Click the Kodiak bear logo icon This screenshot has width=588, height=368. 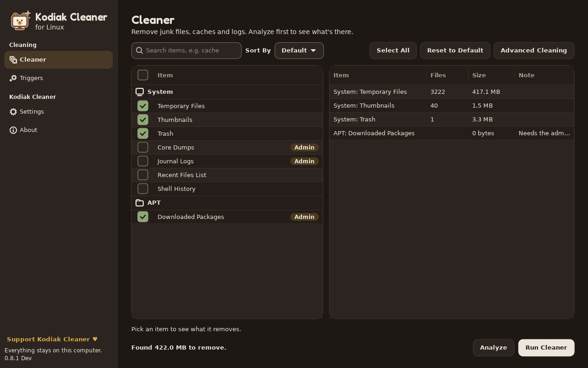[21, 21]
